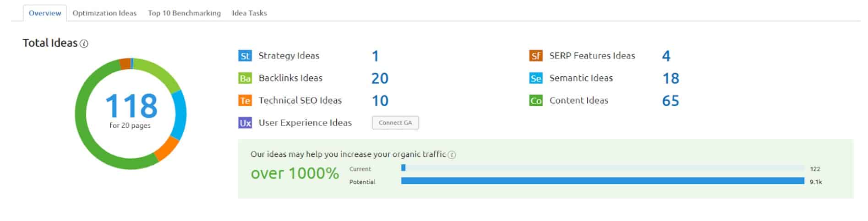Click the Se Semantic Ideas icon
The image size is (868, 221).
click(536, 78)
